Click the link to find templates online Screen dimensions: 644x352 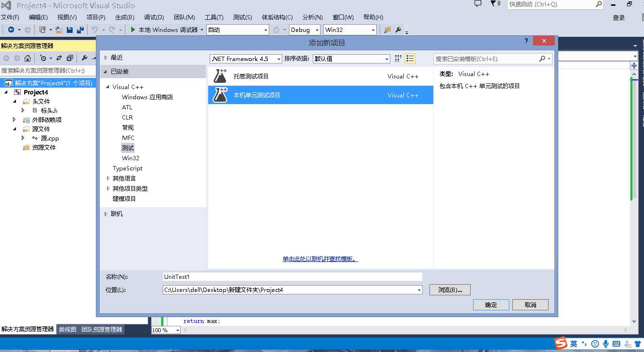321,259
